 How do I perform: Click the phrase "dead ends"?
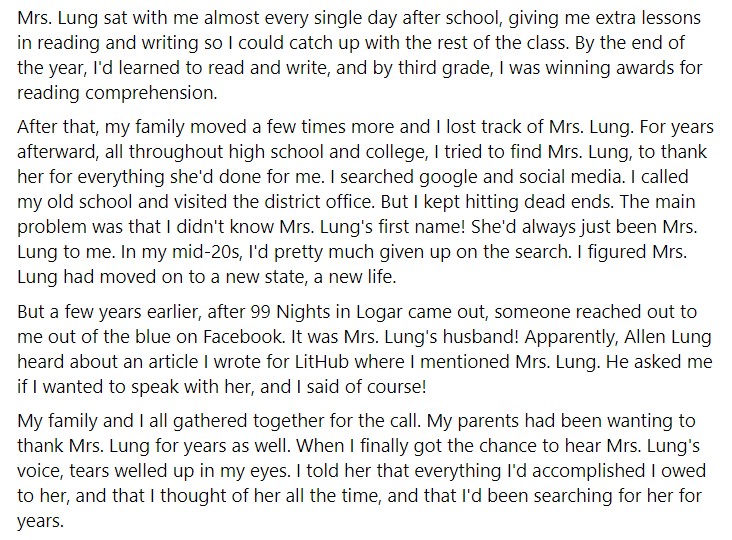564,202
